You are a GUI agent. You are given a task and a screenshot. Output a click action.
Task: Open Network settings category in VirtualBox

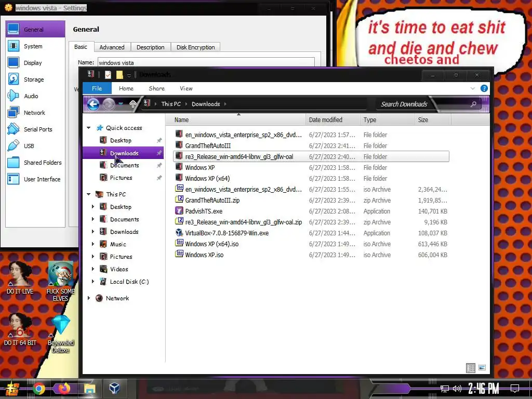35,113
